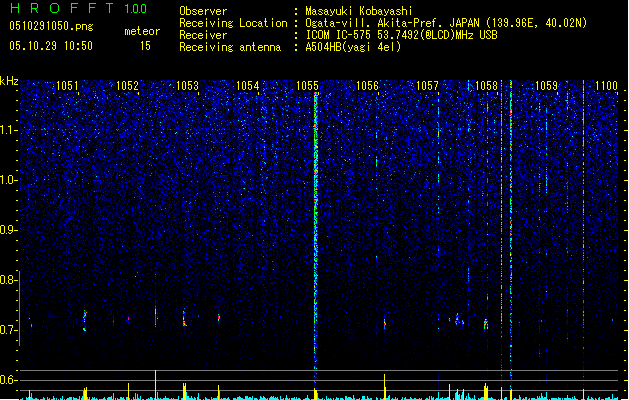Click the HROFFT program title text
629x400 pixels.
coord(62,8)
